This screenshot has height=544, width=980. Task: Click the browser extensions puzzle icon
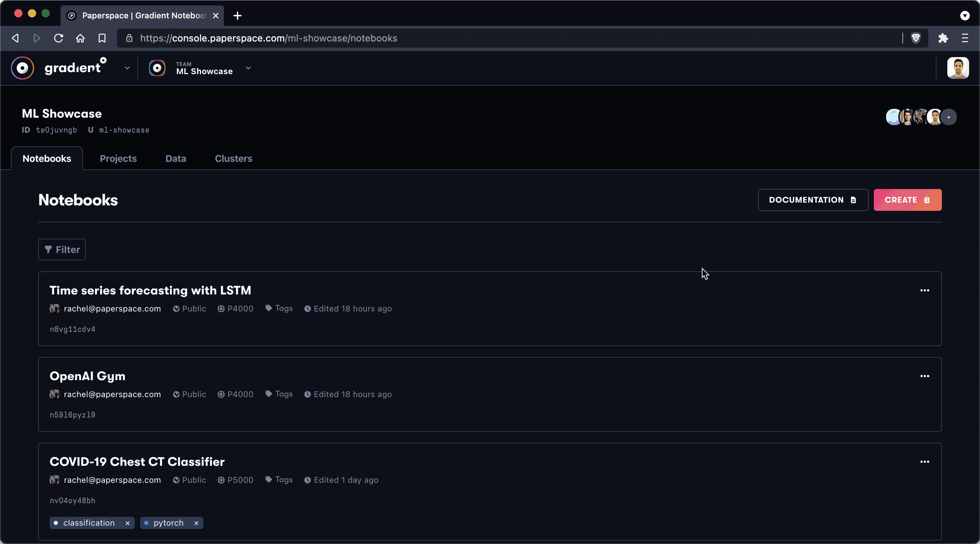(943, 38)
